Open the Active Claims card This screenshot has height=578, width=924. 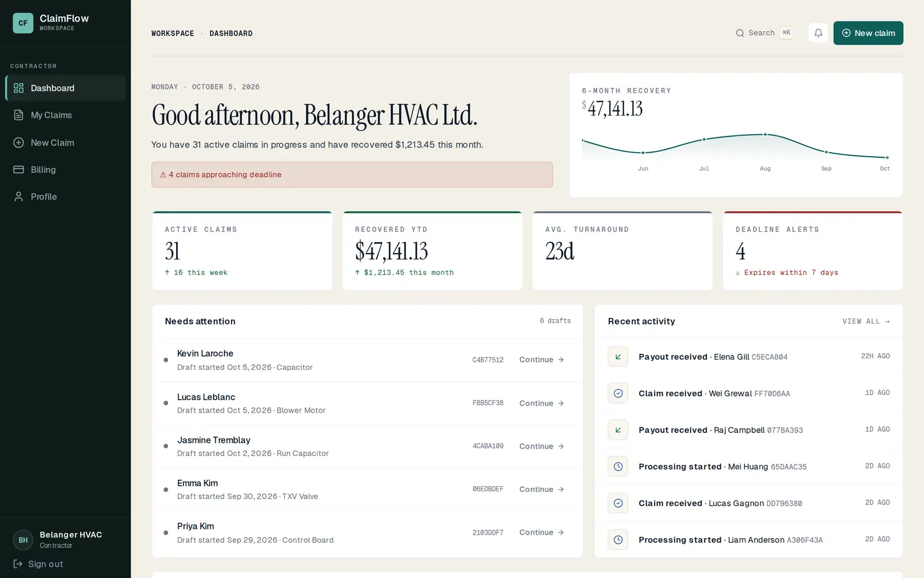[242, 250]
